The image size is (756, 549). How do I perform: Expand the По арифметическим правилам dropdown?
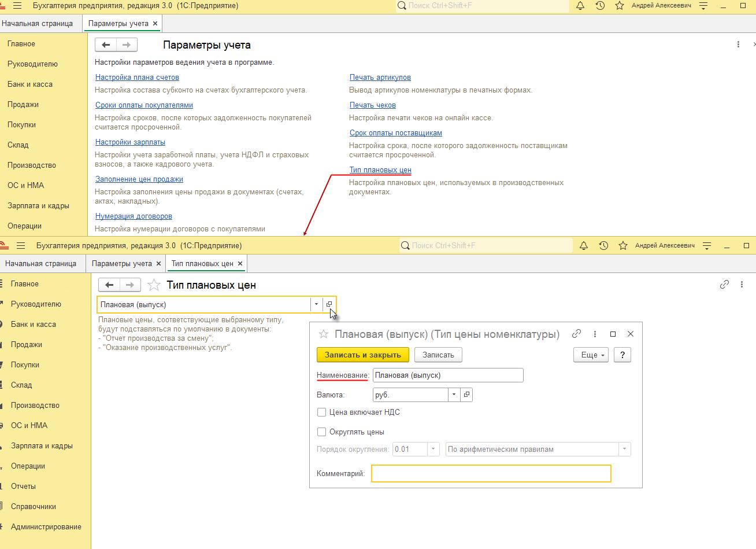[x=624, y=449]
